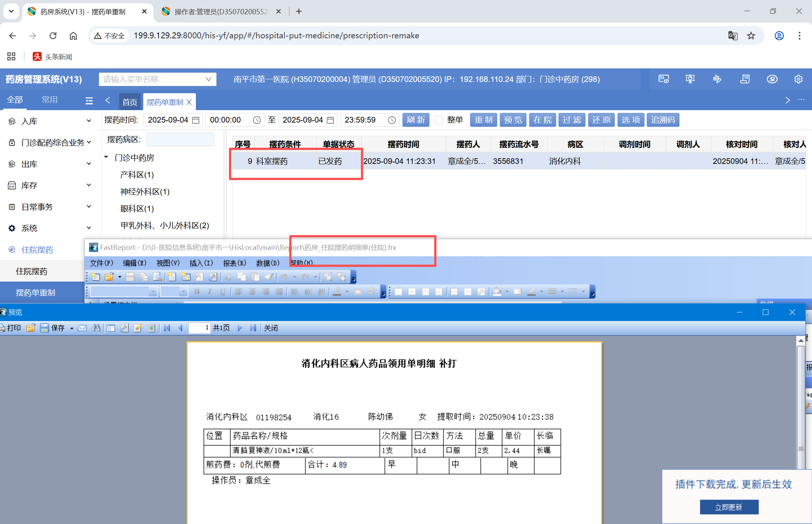The height and width of the screenshot is (524, 812).
Task: Switch to the 首页 tab
Action: [x=130, y=102]
